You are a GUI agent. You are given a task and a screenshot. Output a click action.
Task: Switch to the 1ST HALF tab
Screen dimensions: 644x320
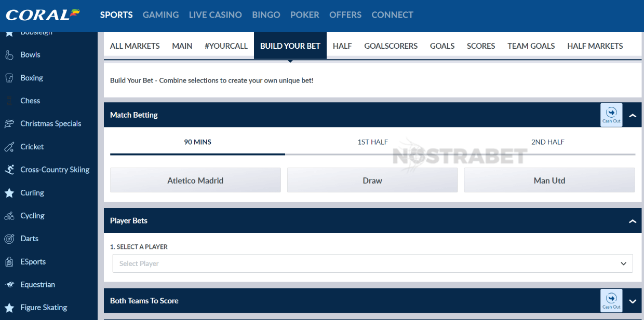point(372,142)
